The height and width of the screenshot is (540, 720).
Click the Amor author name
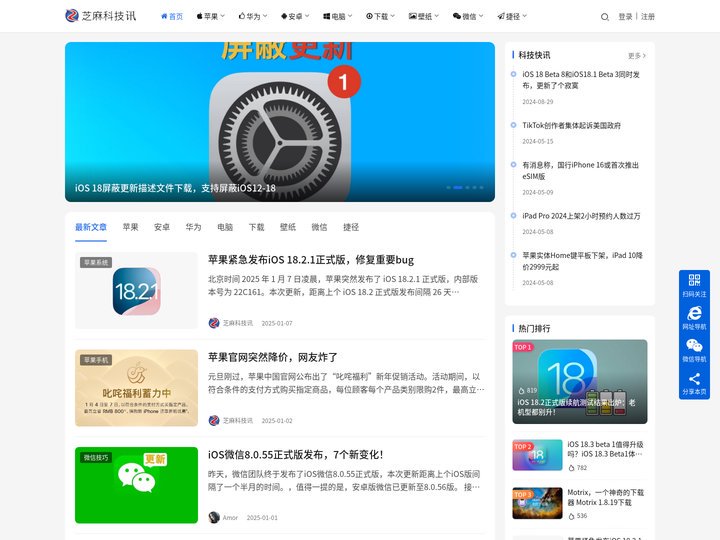(230, 518)
